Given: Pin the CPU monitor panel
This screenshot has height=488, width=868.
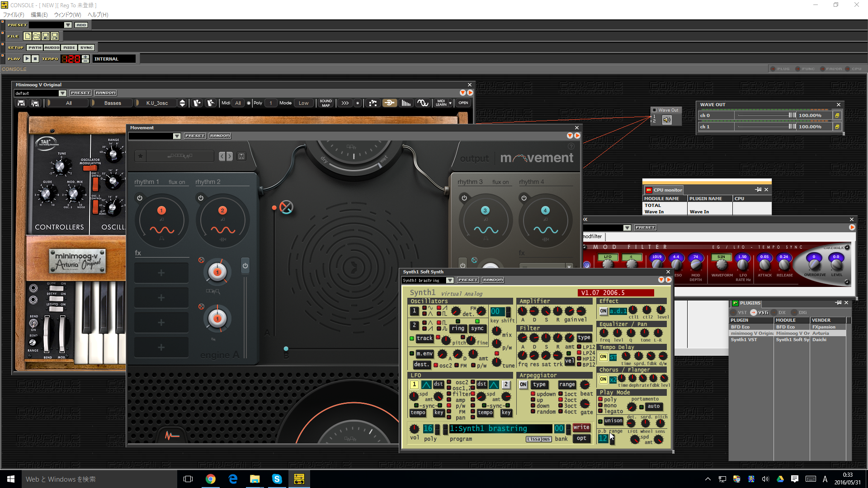Looking at the screenshot, I should (758, 190).
